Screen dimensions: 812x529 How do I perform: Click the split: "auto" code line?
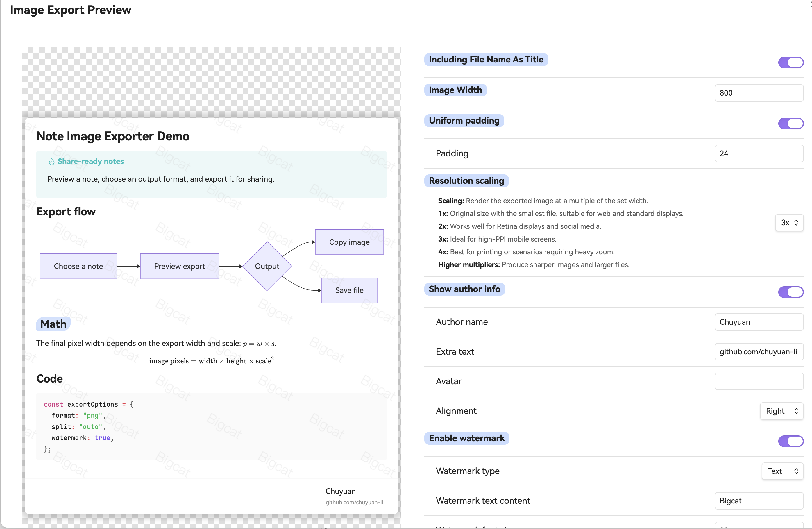[x=79, y=427]
